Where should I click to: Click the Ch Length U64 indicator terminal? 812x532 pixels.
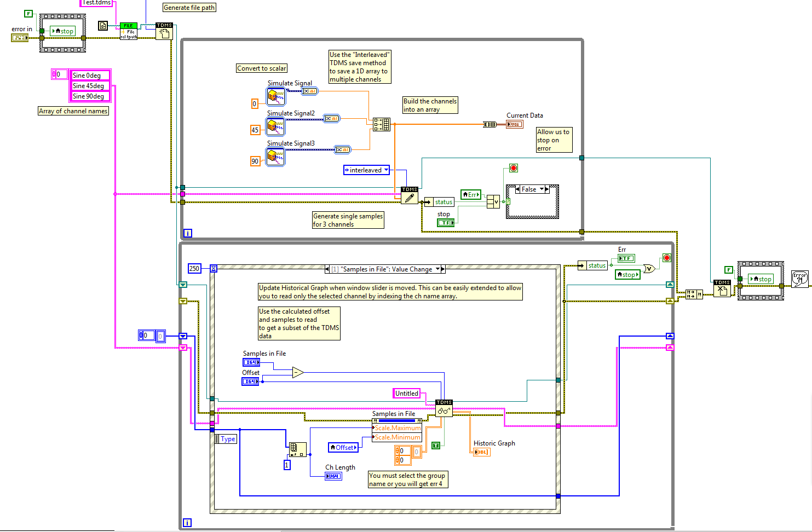(x=333, y=476)
